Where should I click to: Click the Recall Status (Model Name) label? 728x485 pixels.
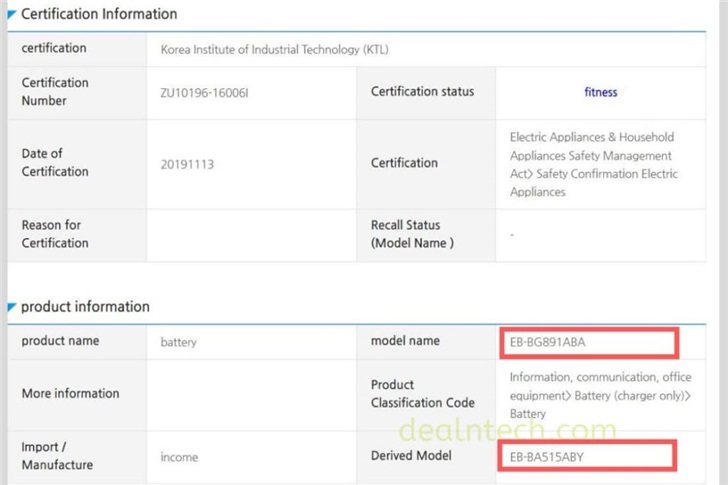(x=412, y=234)
